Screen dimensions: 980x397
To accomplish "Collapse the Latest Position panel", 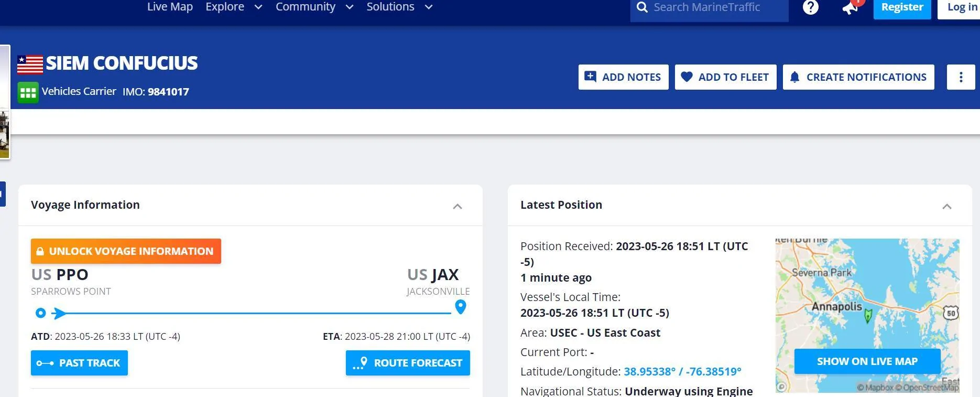I will coord(947,206).
